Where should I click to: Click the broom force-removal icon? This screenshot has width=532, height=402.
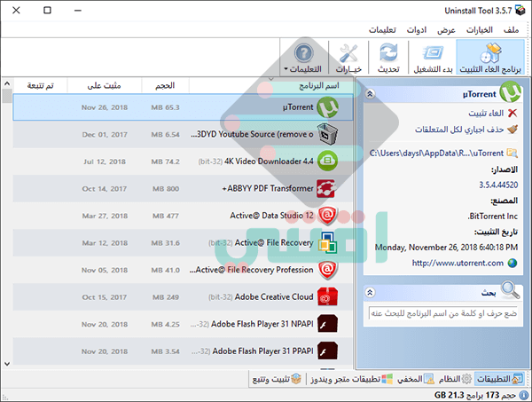pyautogui.click(x=512, y=129)
